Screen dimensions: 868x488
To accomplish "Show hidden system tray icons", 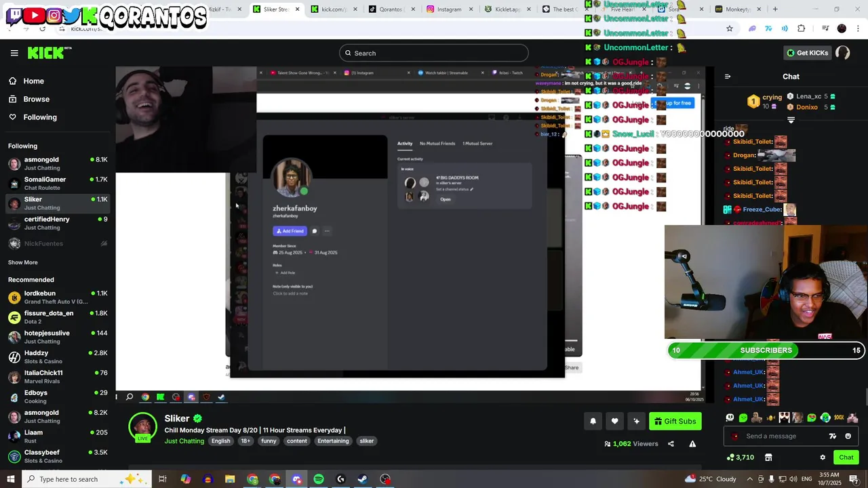I will tap(749, 479).
